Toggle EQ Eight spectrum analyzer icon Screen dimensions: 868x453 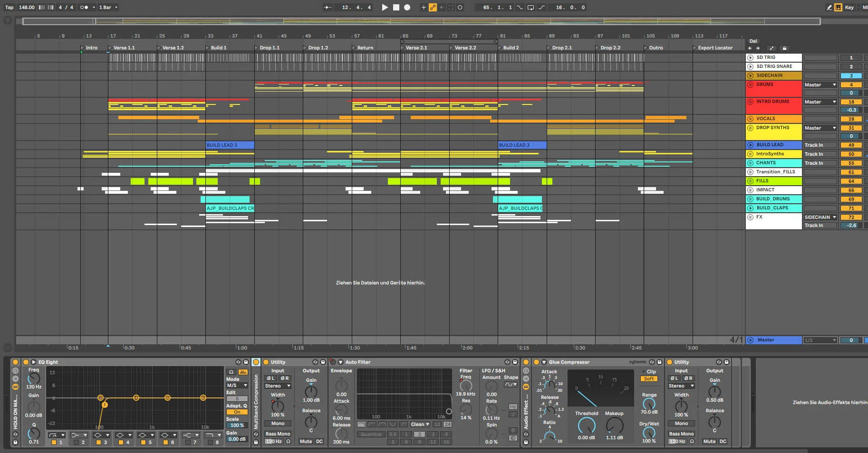point(243,372)
